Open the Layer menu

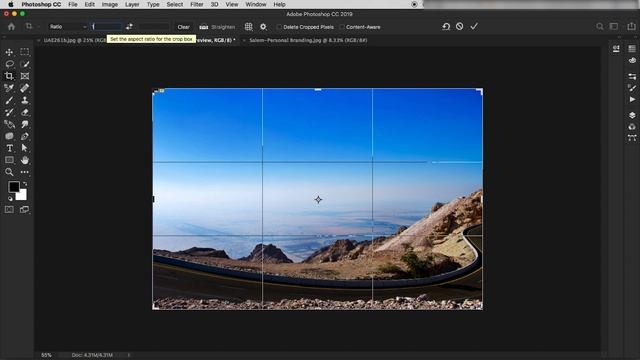pos(132,4)
